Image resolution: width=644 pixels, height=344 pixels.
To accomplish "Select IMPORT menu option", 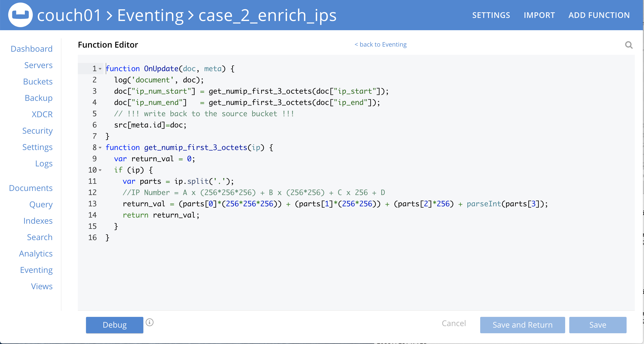I will tap(538, 15).
